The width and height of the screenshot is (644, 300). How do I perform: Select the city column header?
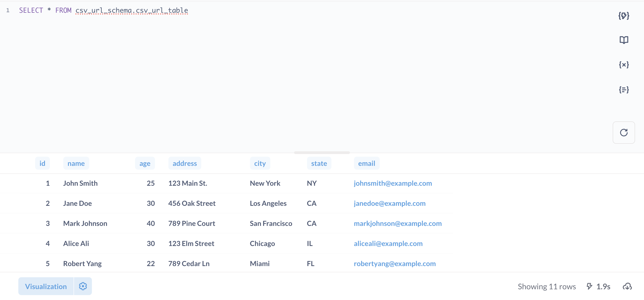260,163
